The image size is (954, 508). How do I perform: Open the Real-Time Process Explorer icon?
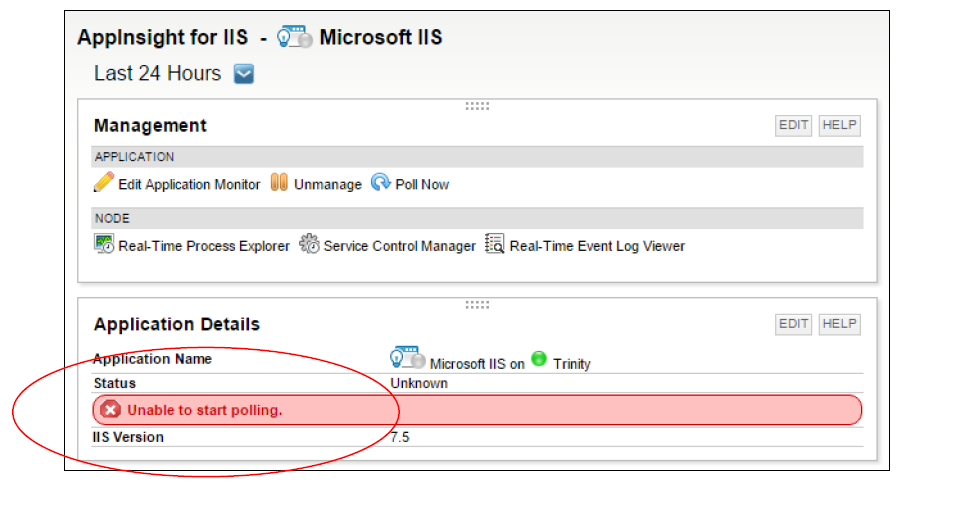click(104, 243)
